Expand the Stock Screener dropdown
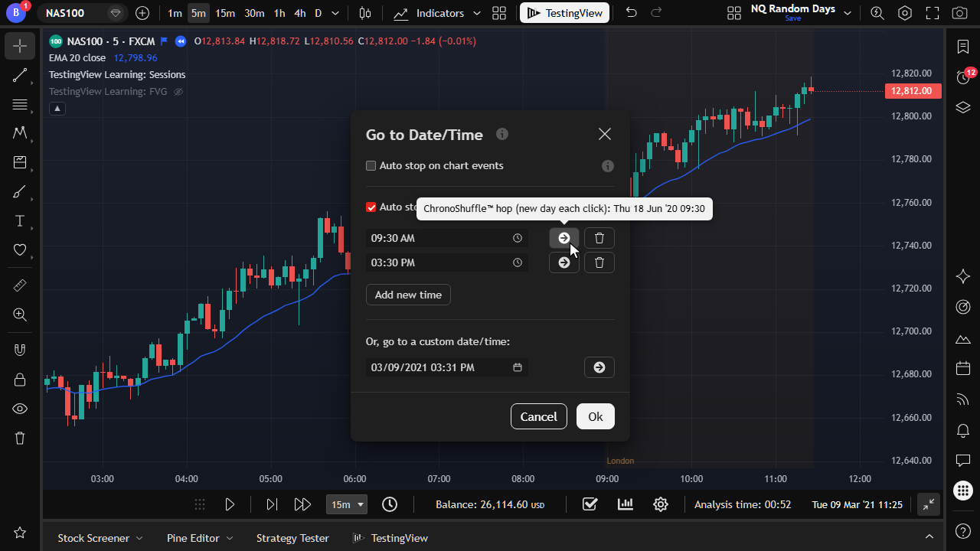980x551 pixels. coord(139,538)
